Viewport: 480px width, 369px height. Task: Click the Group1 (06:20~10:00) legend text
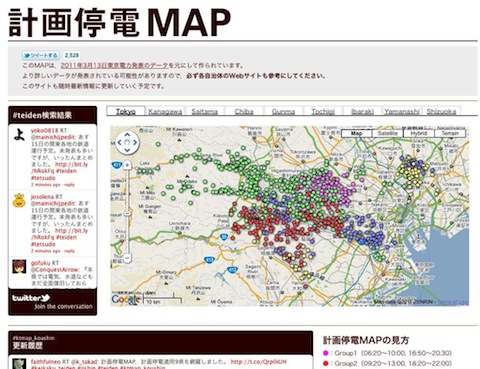click(393, 353)
